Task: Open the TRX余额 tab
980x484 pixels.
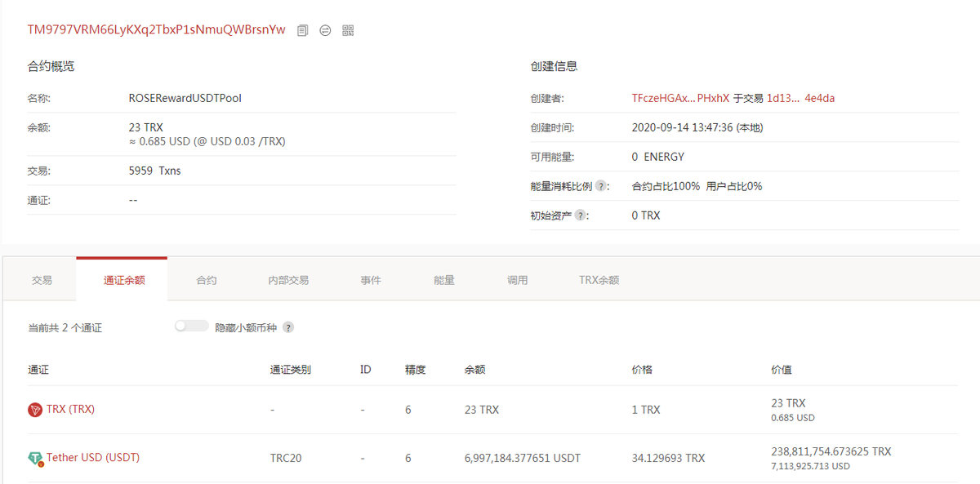Action: pyautogui.click(x=599, y=280)
